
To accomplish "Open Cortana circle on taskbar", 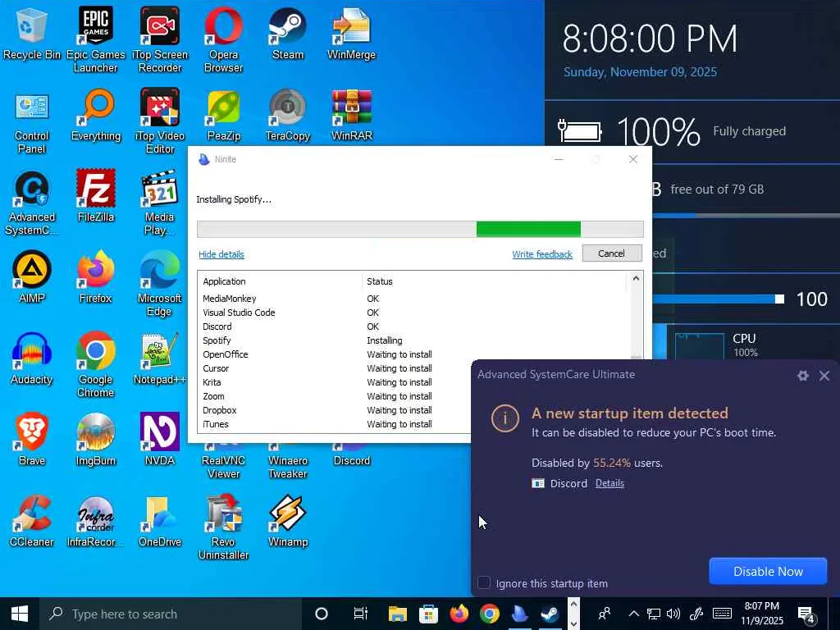I will [x=322, y=614].
